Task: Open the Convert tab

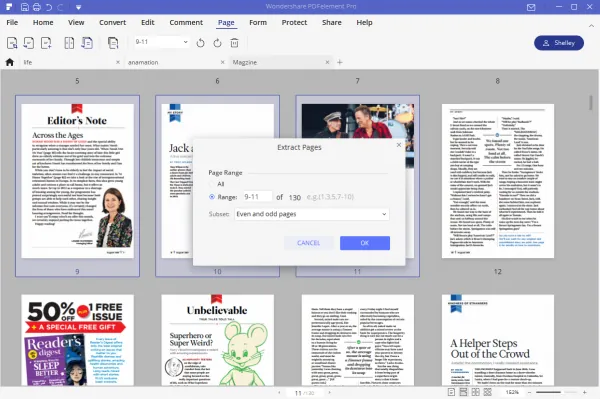Action: pyautogui.click(x=112, y=23)
